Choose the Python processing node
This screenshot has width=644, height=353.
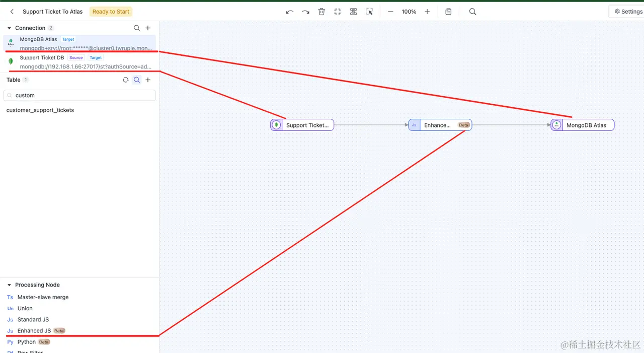click(29, 342)
